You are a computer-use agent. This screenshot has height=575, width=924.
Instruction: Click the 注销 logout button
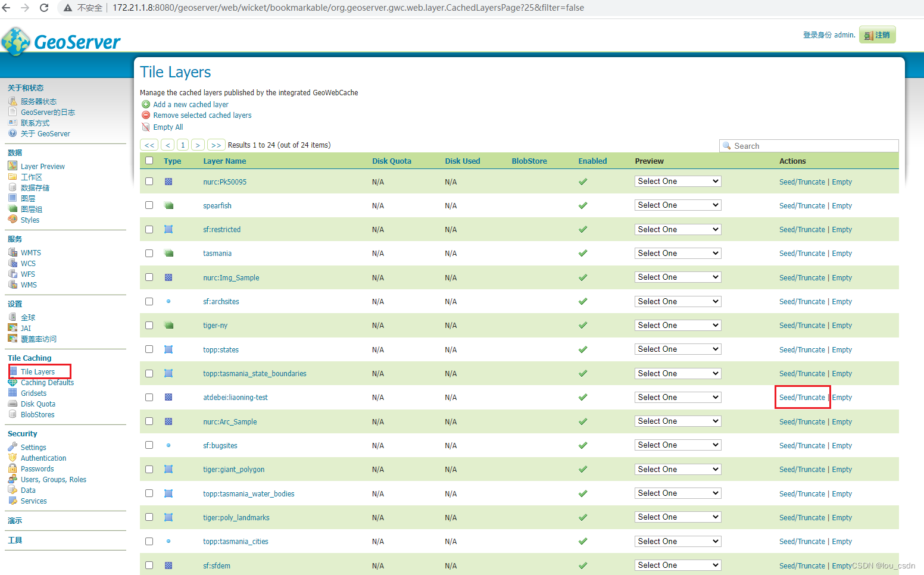(x=878, y=35)
